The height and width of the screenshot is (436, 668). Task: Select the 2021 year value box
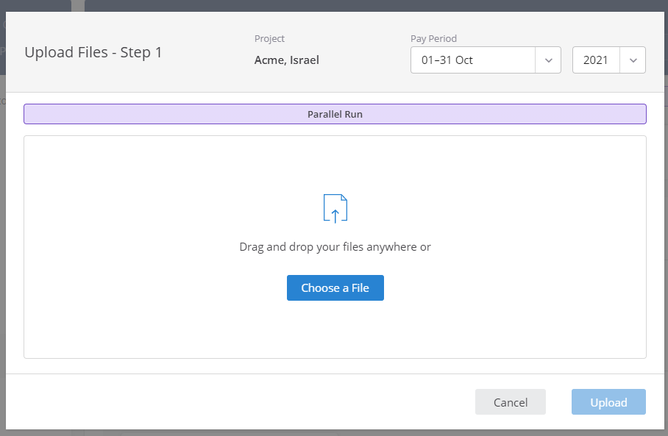click(596, 61)
